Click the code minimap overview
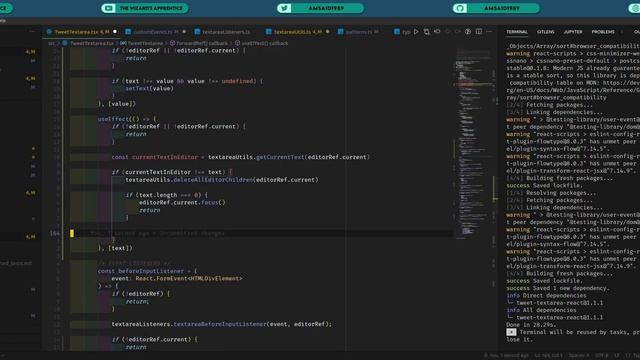640x360 pixels. coord(473,143)
